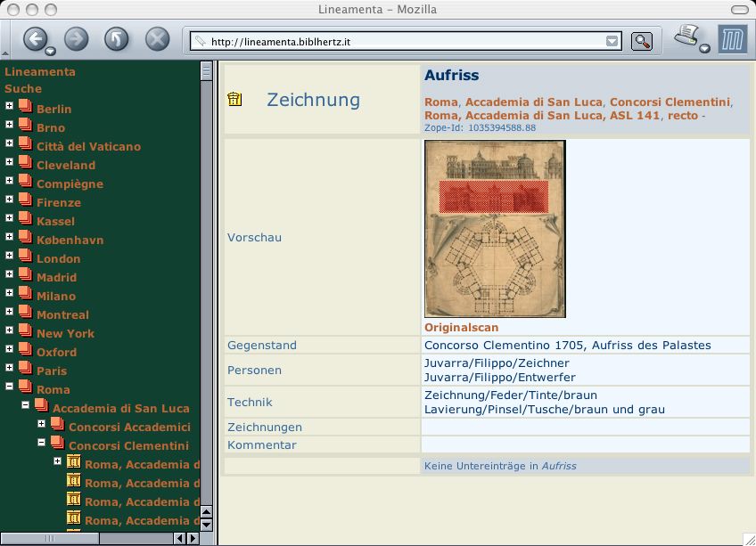Reload the page with the refresh icon
This screenshot has width=756, height=546.
[116, 38]
